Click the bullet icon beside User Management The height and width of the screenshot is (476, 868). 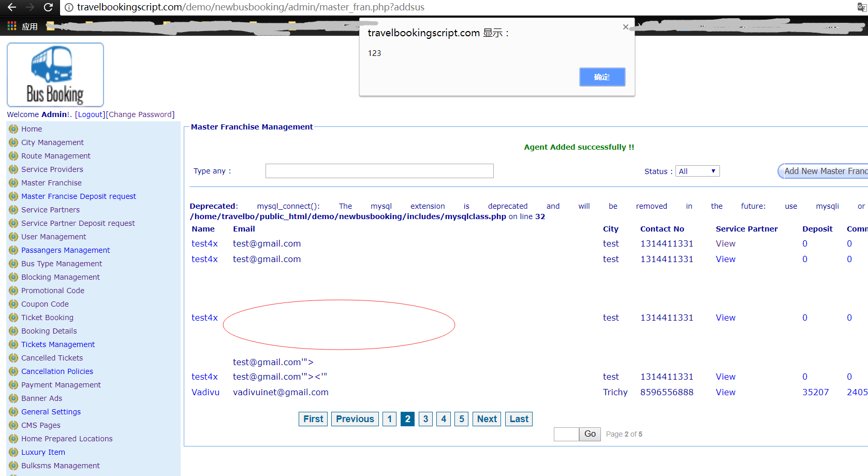click(x=13, y=237)
